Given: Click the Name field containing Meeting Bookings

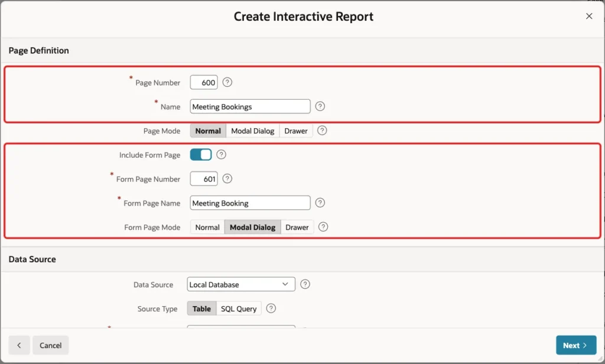Looking at the screenshot, I should point(250,106).
